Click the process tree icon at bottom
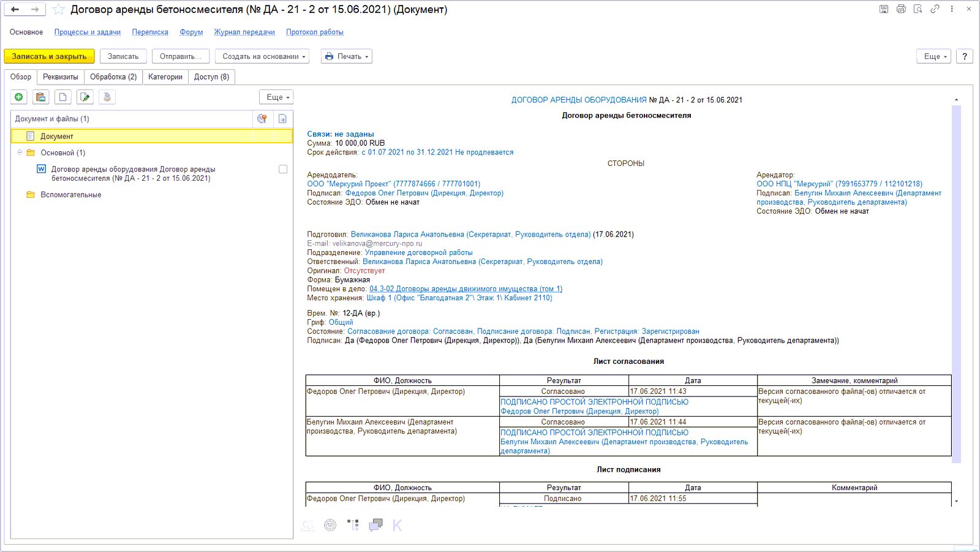The image size is (980, 552). (x=353, y=525)
